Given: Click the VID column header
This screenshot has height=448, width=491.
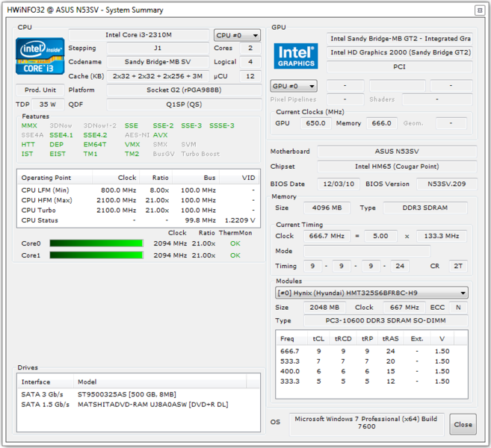Looking at the screenshot, I should pos(240,178).
